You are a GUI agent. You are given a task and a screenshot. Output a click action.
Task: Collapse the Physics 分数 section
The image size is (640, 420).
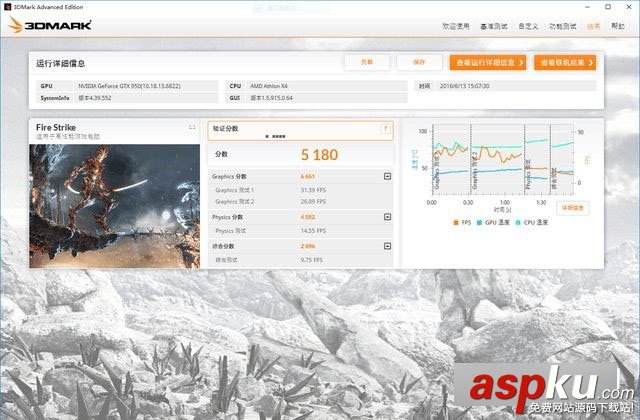coord(387,217)
